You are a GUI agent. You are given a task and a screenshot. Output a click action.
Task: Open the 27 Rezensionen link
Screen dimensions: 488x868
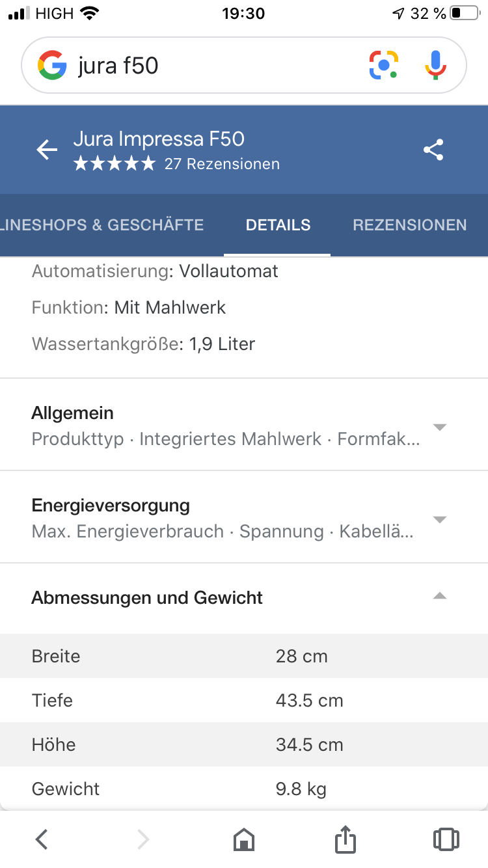[222, 164]
